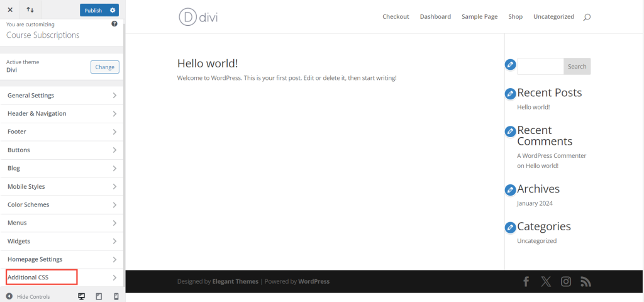This screenshot has height=302, width=644.
Task: Expand Menus section chevron
Action: (x=114, y=223)
